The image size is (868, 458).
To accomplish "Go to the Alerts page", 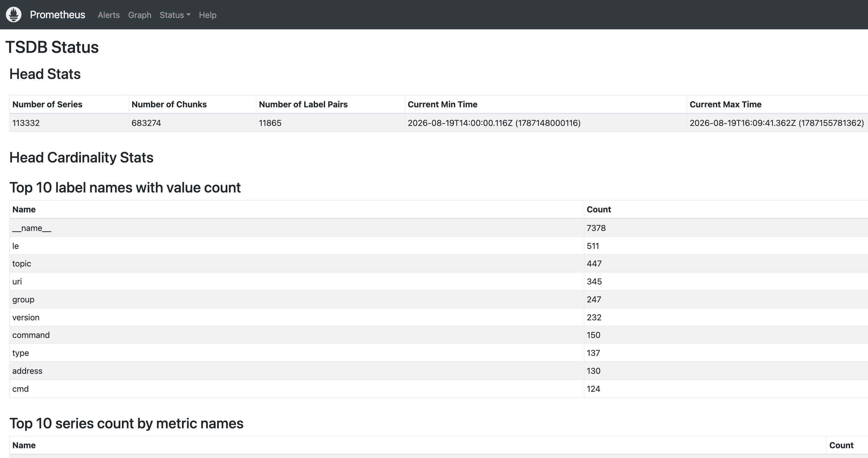I will coord(109,15).
